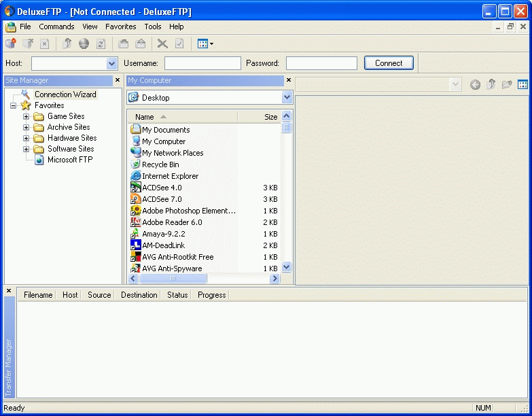Click the back arrow in remote pane
532x416 pixels.
tap(475, 85)
